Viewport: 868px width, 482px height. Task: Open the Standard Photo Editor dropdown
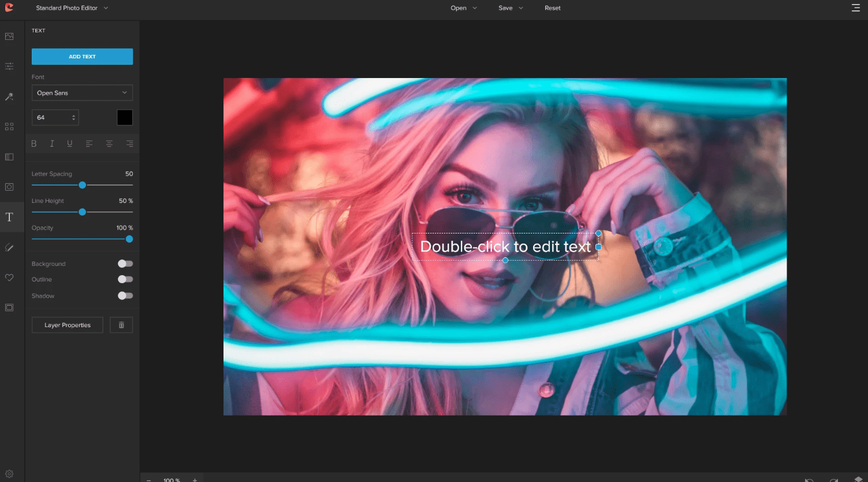click(x=72, y=8)
